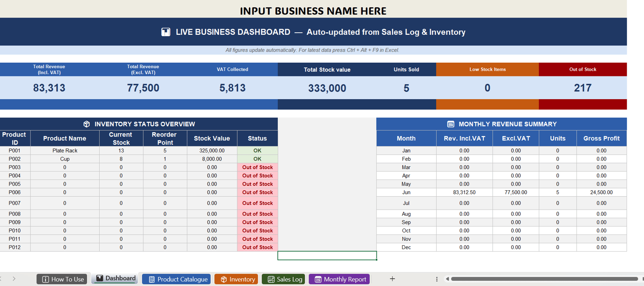The image size is (644, 286).
Task: Click the box icon beside Inventory Status Overview
Action: pos(87,124)
